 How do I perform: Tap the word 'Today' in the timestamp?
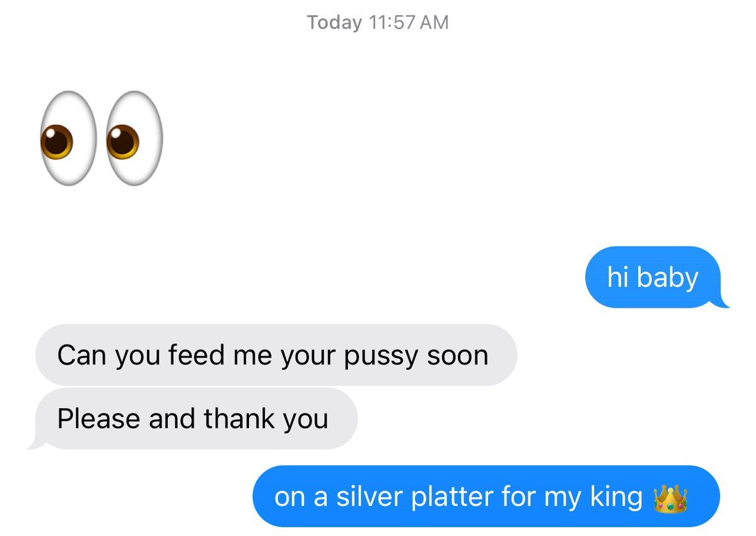pos(334,23)
